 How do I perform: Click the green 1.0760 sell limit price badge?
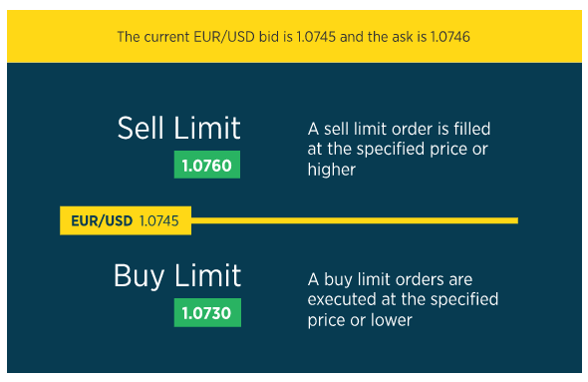click(x=207, y=165)
